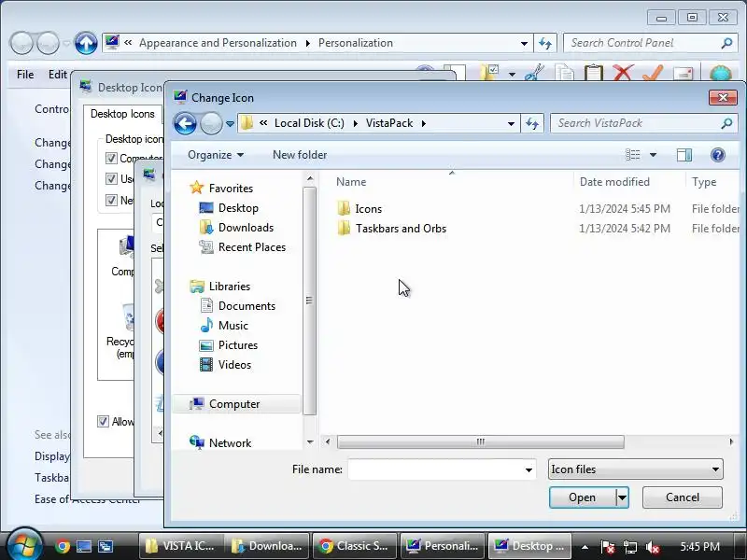
Task: Open Recent Places in navigation pane
Action: [243, 247]
